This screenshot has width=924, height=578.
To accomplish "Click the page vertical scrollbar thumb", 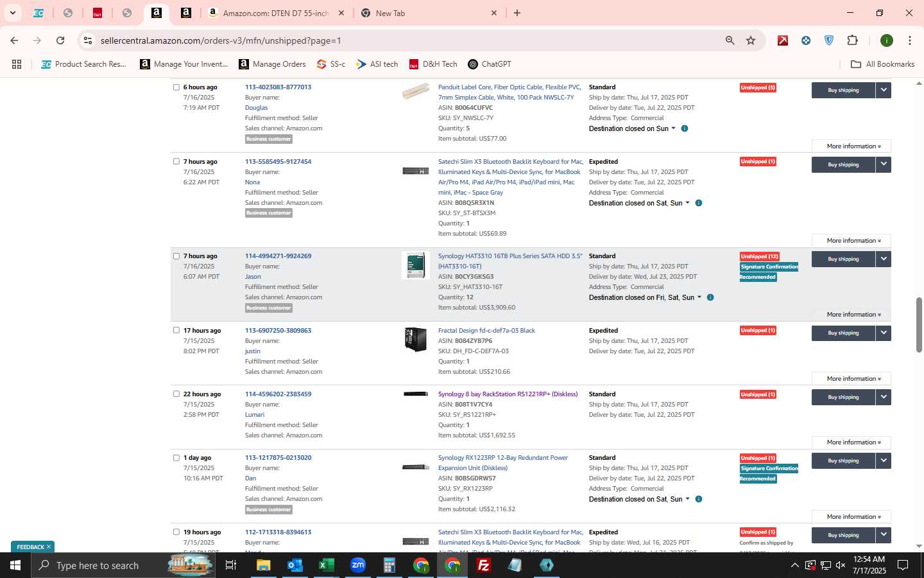I will (919, 324).
